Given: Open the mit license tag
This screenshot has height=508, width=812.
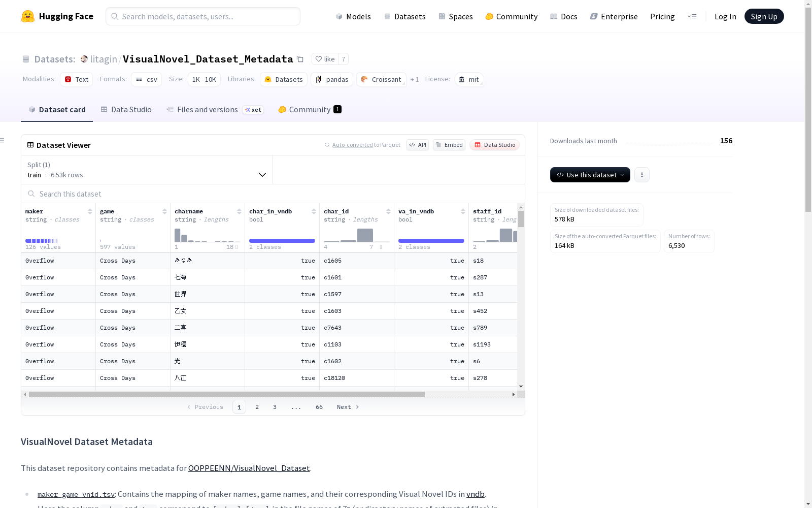Looking at the screenshot, I should pos(468,79).
